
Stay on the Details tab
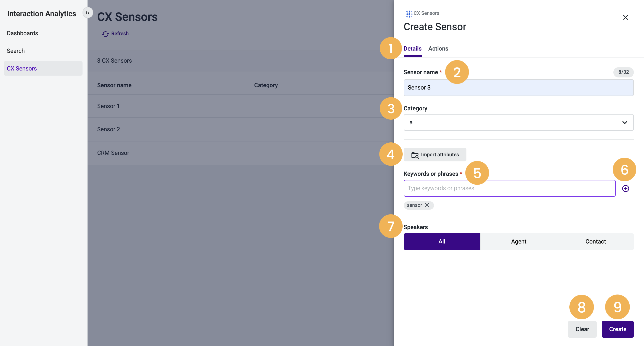412,48
